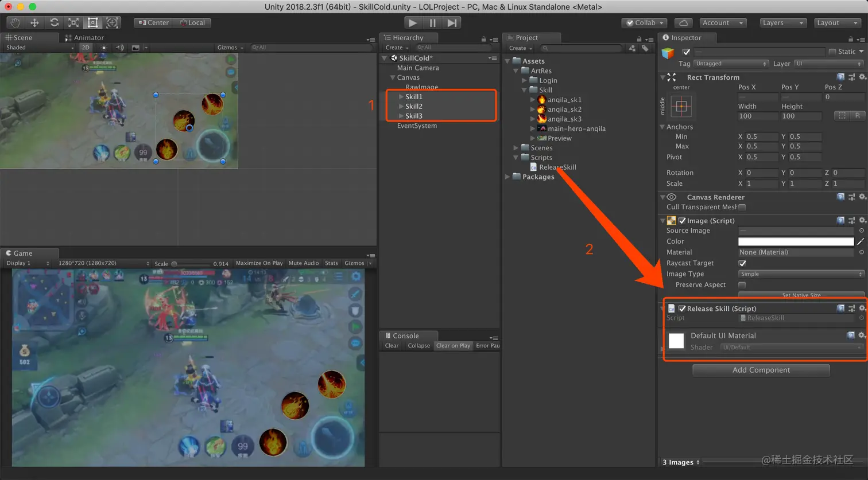Open Rect Transform help icon

(x=840, y=77)
